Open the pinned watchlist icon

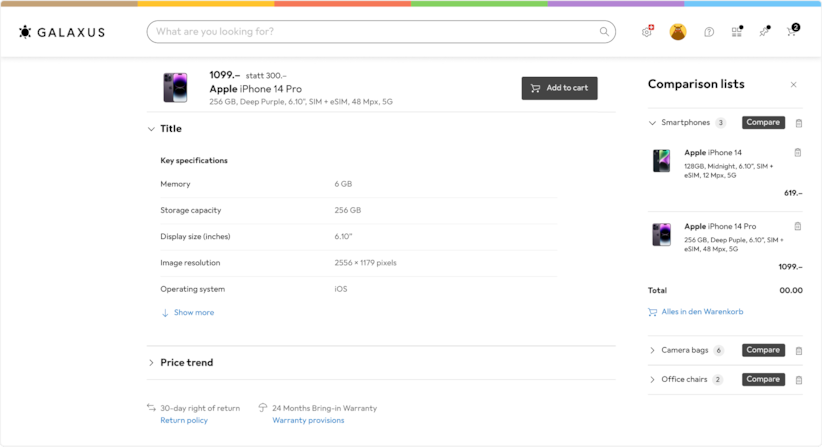point(765,31)
